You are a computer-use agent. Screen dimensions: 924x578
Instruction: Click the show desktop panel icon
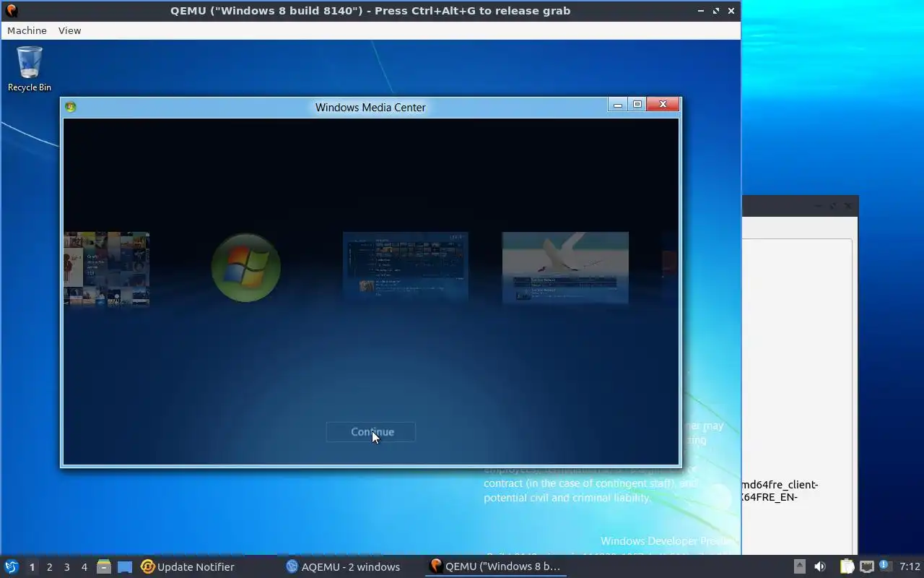tap(125, 566)
